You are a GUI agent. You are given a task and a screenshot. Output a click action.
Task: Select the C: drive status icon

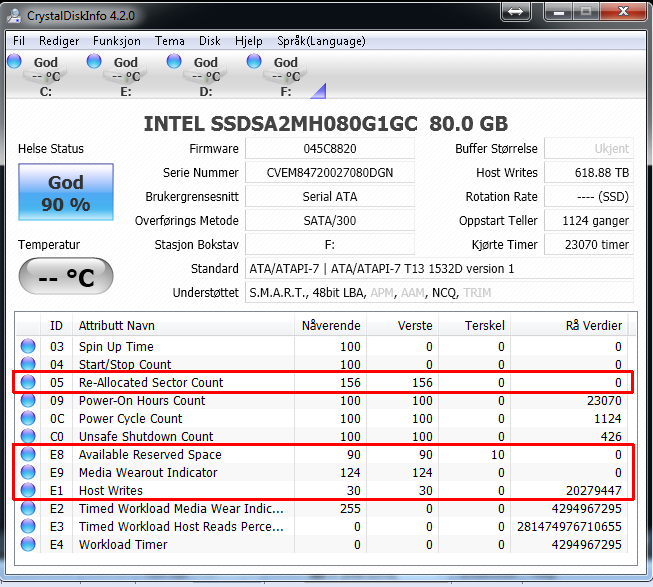coord(15,61)
